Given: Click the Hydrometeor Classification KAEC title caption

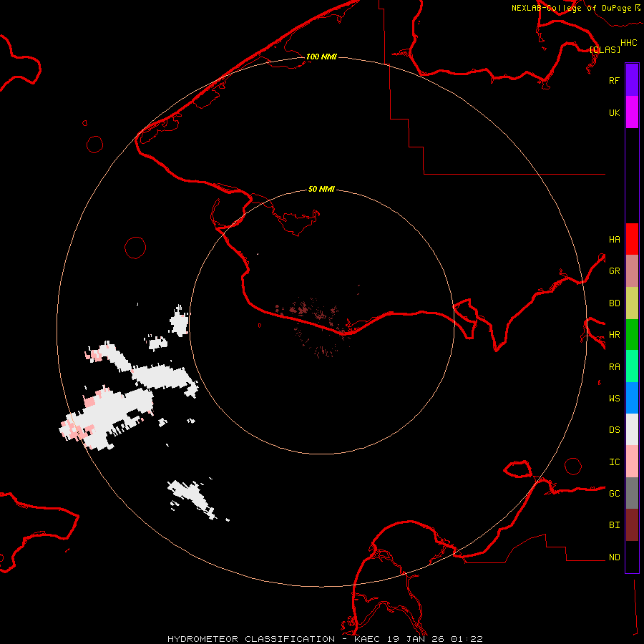Looking at the screenshot, I should (325, 639).
